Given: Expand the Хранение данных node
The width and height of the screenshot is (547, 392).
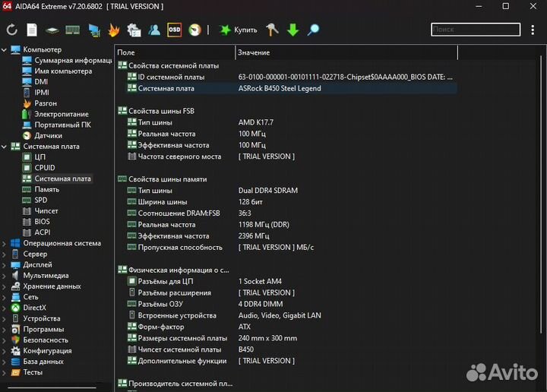Looking at the screenshot, I should (x=5, y=287).
